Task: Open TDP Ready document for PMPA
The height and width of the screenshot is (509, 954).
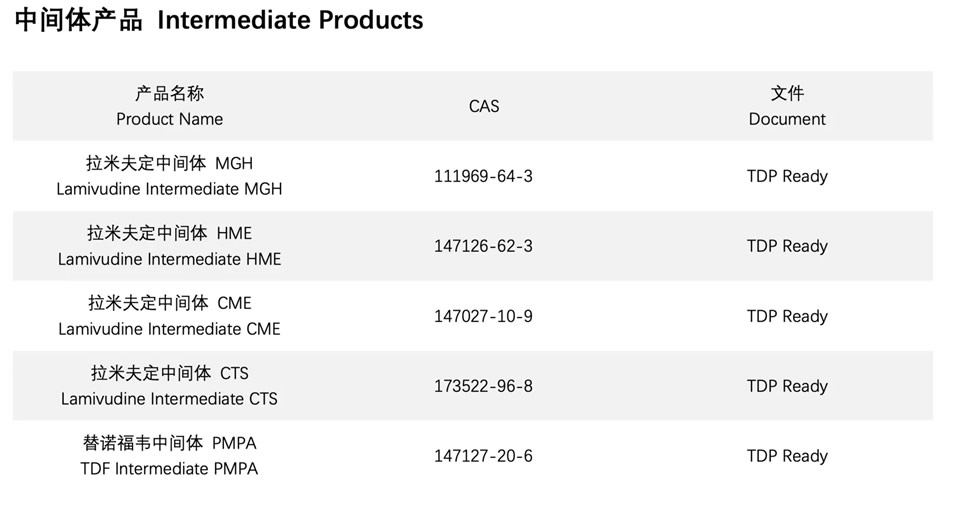Action: [x=787, y=456]
